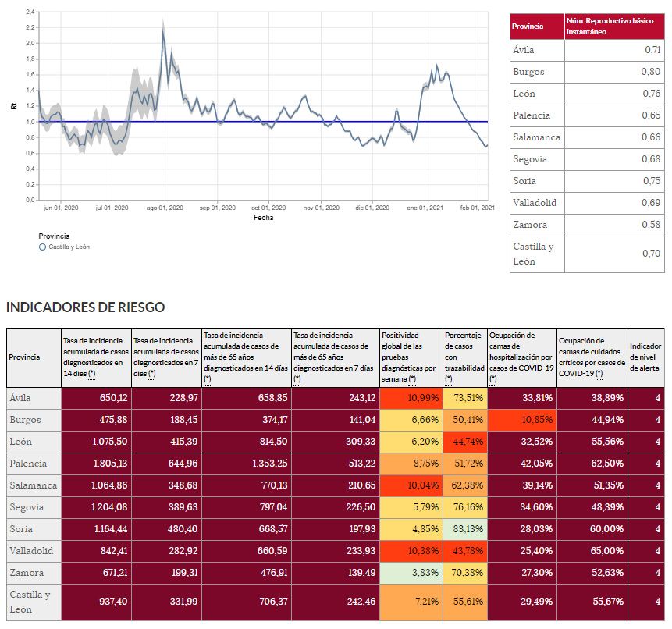Select the Ocupación de camas de cuidados críticos header
The height and width of the screenshot is (629, 672).
(592, 357)
